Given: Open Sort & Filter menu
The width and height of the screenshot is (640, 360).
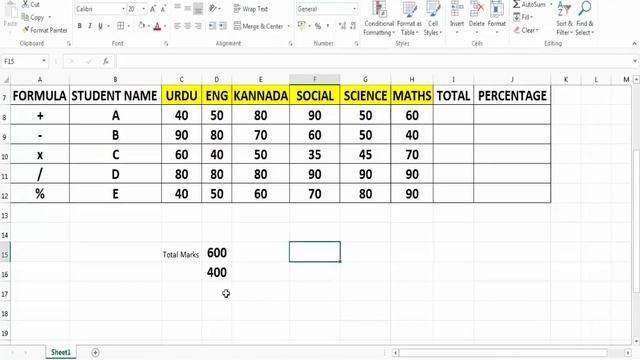Looking at the screenshot, I should coord(564,18).
